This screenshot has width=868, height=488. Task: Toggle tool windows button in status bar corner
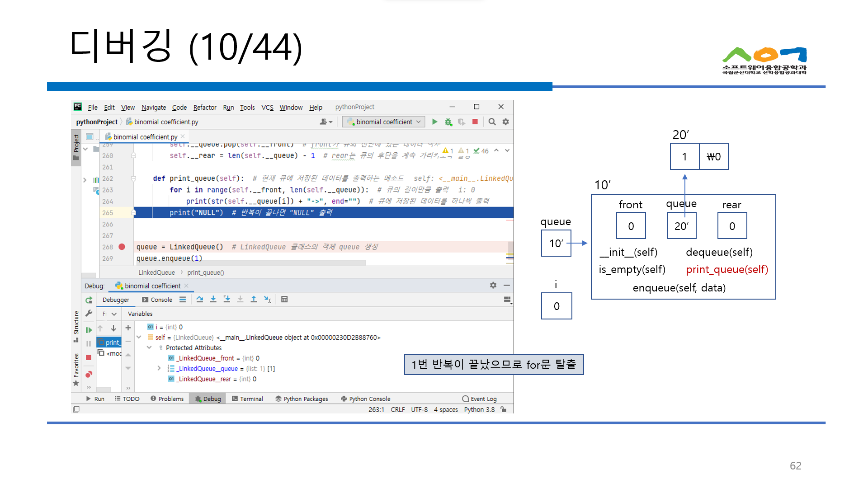click(76, 409)
